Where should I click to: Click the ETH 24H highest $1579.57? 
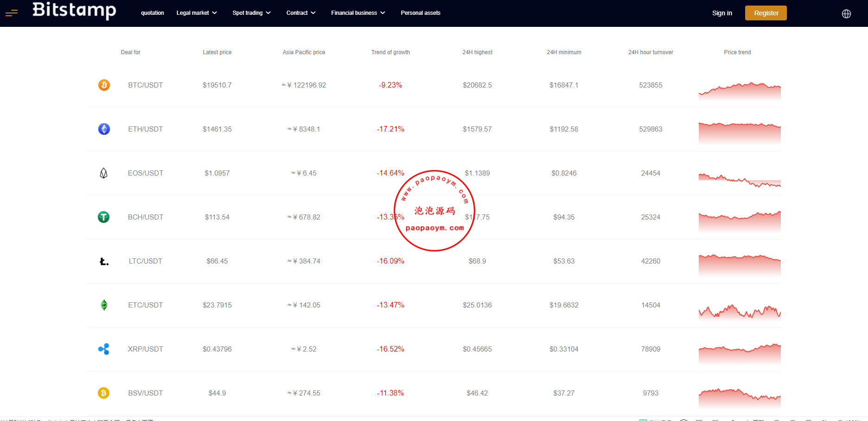point(477,129)
